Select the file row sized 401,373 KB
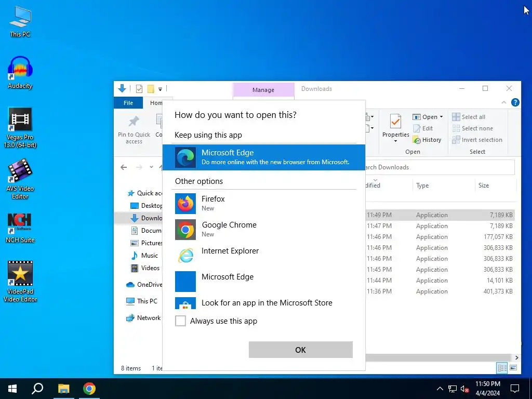This screenshot has height=399, width=532. pyautogui.click(x=440, y=291)
